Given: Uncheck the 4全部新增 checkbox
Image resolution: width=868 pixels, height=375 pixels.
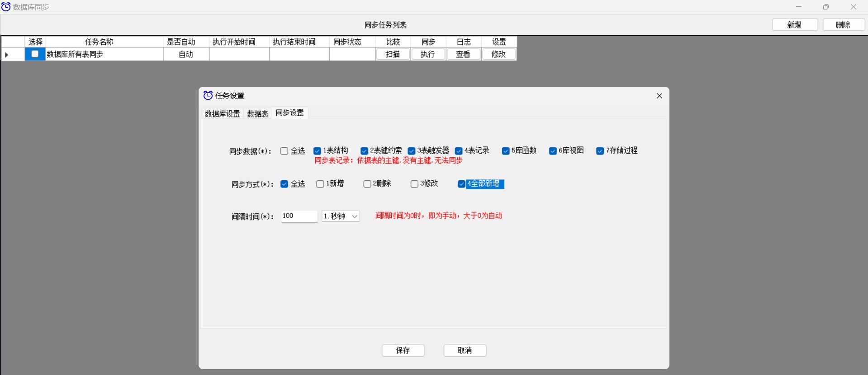Looking at the screenshot, I should coord(461,184).
